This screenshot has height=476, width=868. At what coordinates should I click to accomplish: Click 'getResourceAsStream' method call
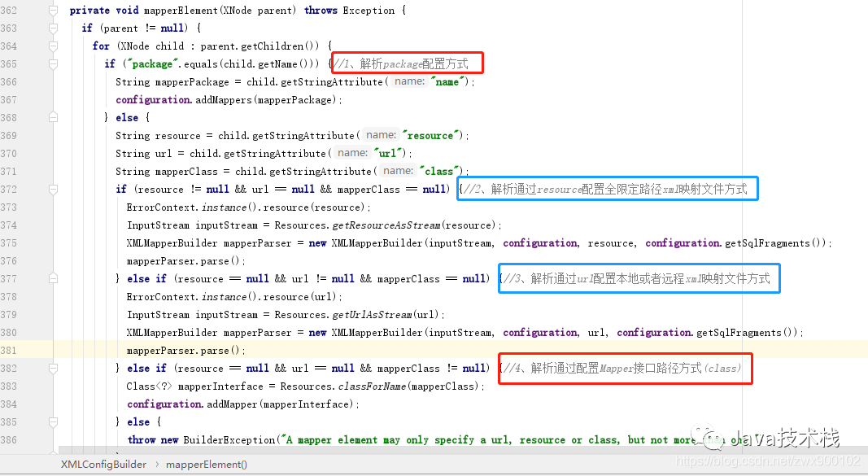point(386,225)
